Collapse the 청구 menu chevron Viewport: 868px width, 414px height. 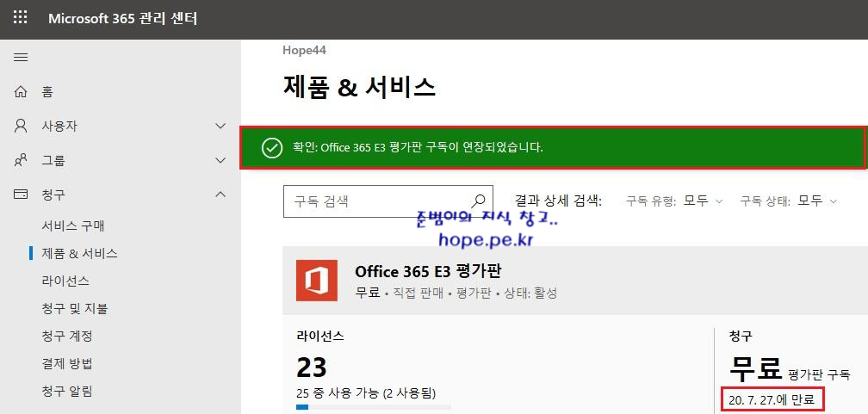220,195
